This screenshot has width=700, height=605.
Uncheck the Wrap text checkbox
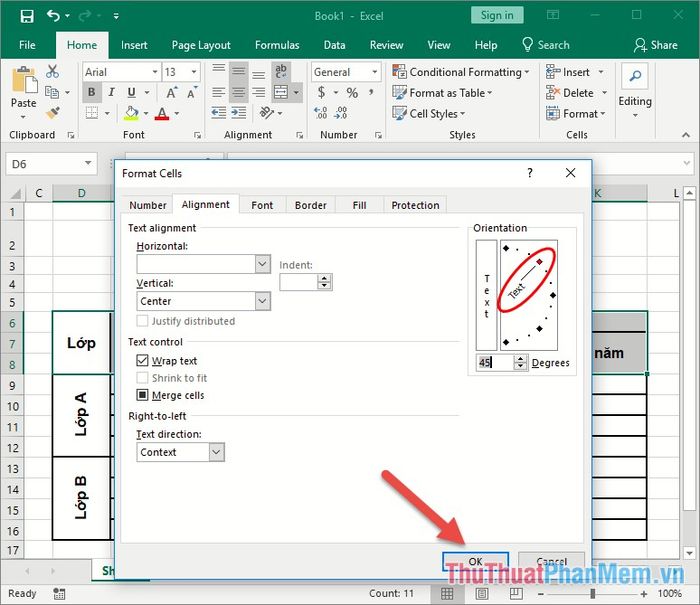coord(142,360)
